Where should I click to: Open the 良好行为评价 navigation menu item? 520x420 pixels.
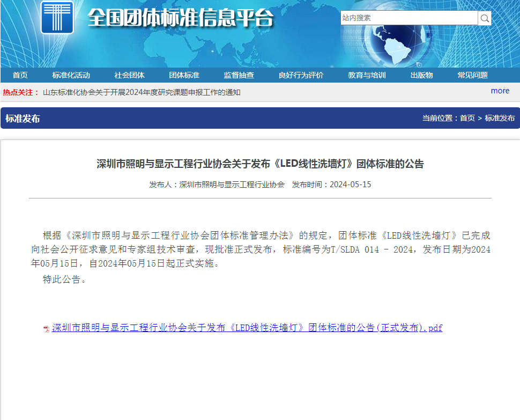click(x=301, y=75)
